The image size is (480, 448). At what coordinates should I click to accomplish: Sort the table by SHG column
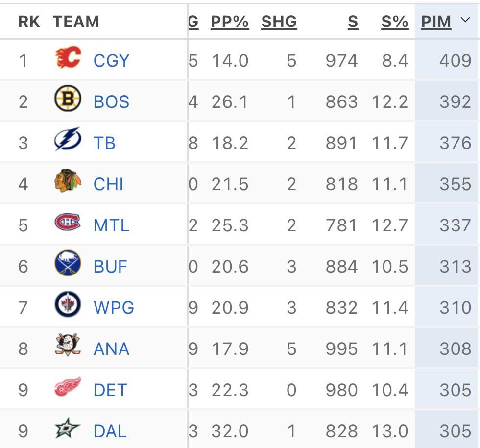(x=279, y=22)
